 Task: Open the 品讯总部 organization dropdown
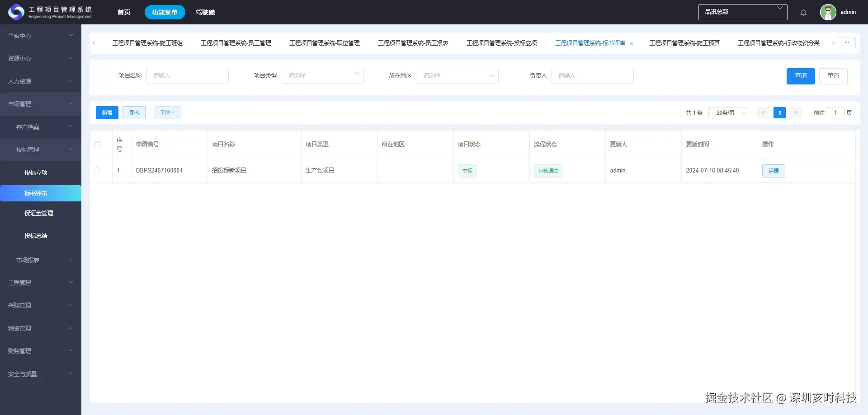742,12
